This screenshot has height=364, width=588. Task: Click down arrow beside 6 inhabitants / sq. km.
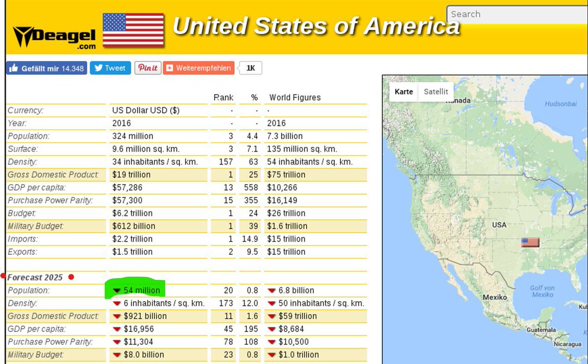coord(117,303)
